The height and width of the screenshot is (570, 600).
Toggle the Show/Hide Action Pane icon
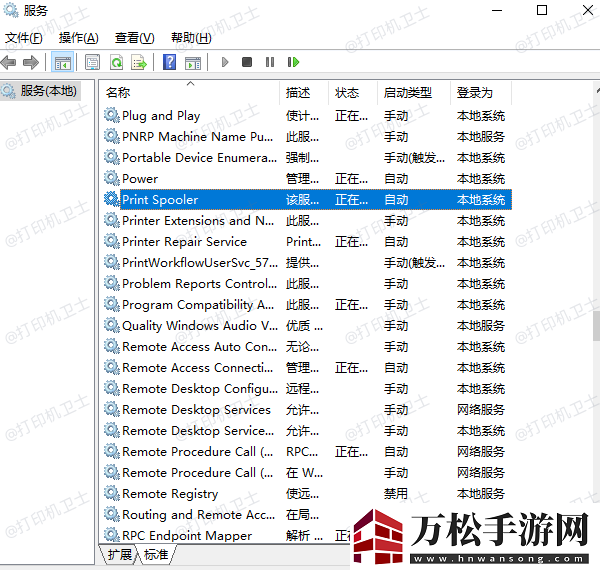(192, 62)
